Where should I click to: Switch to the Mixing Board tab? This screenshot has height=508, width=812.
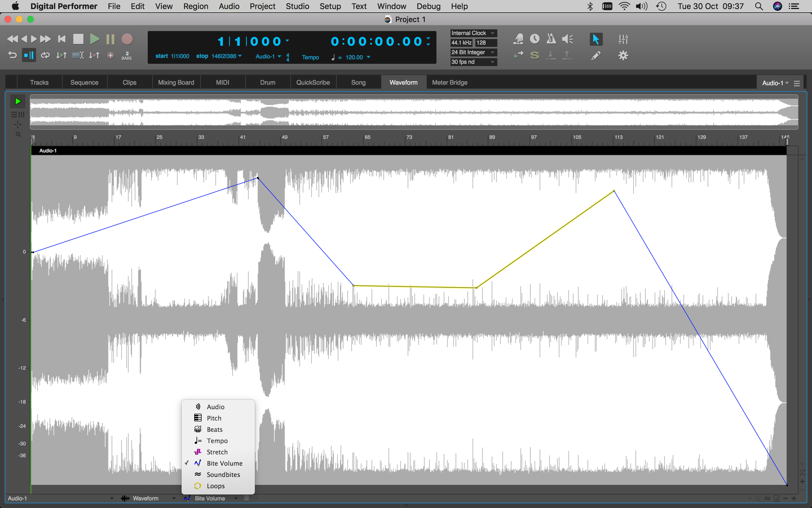coord(176,82)
